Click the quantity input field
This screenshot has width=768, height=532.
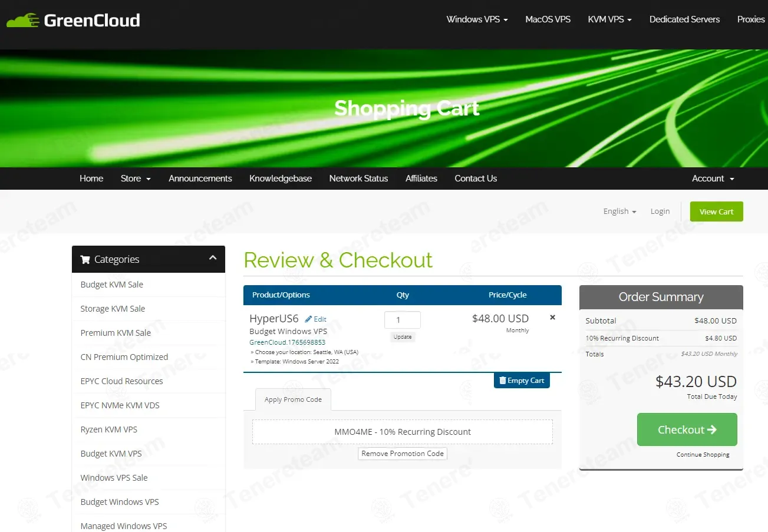[402, 320]
